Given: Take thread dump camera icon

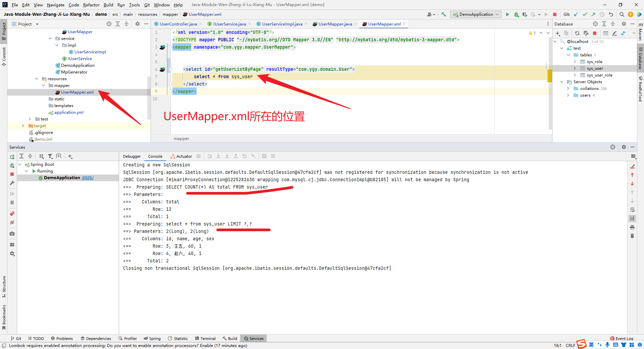Looking at the screenshot, I should 12,234.
